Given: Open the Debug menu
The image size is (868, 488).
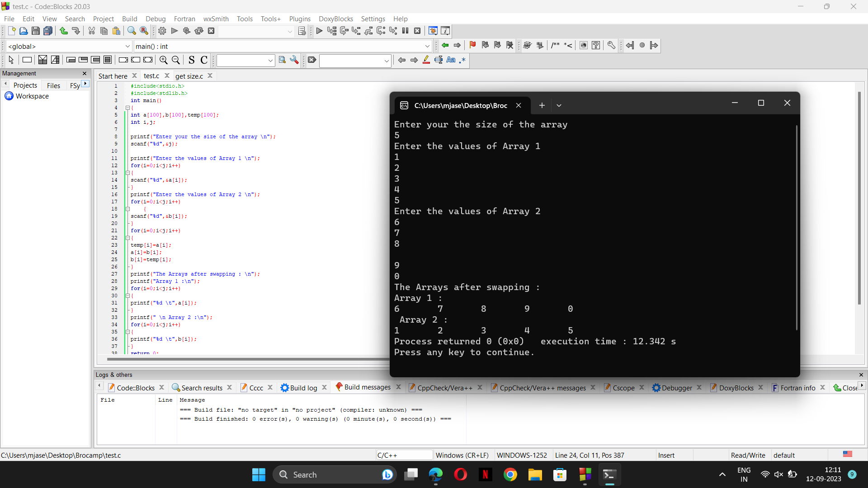Looking at the screenshot, I should pyautogui.click(x=155, y=19).
